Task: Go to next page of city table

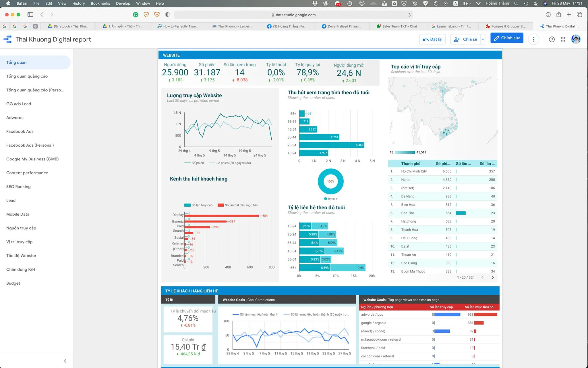Action: [493, 277]
